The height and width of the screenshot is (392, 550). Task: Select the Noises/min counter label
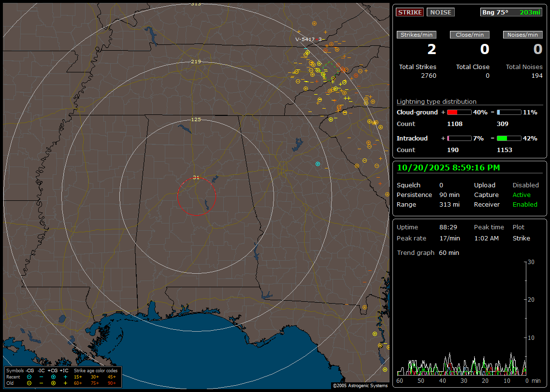click(x=523, y=35)
